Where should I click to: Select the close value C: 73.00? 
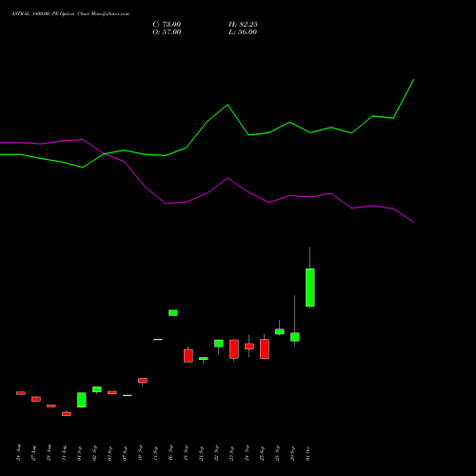pyautogui.click(x=167, y=25)
